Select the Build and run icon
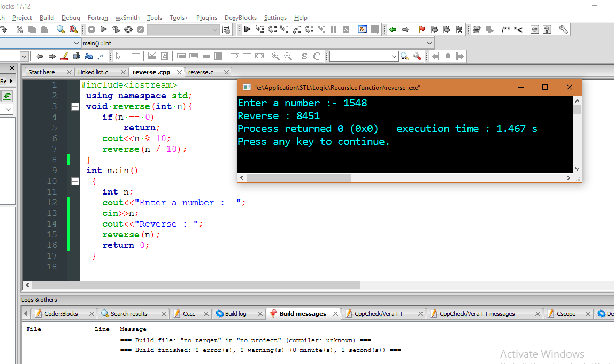 tap(116, 29)
